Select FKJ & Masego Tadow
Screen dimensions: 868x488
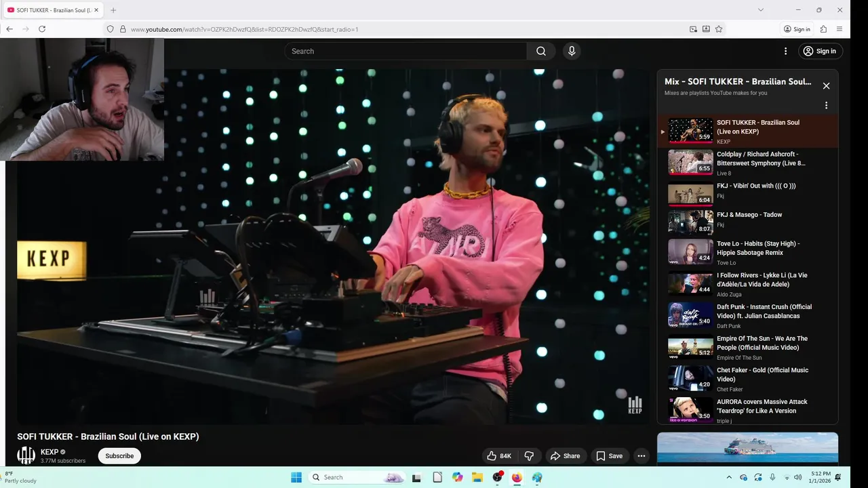pyautogui.click(x=748, y=222)
